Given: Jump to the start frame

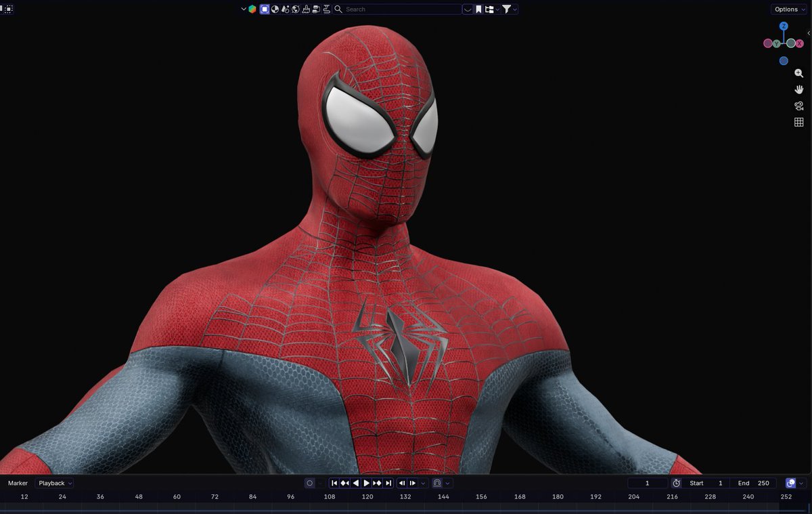Looking at the screenshot, I should click(334, 483).
